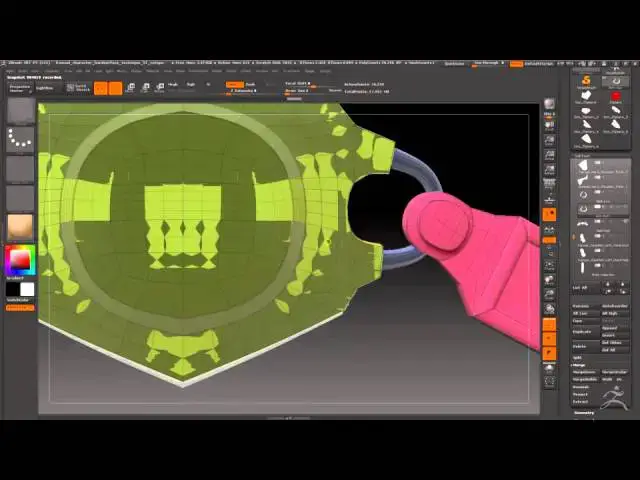Select the Scale transform icon
Viewport: 640px width, 480px height.
[145, 88]
